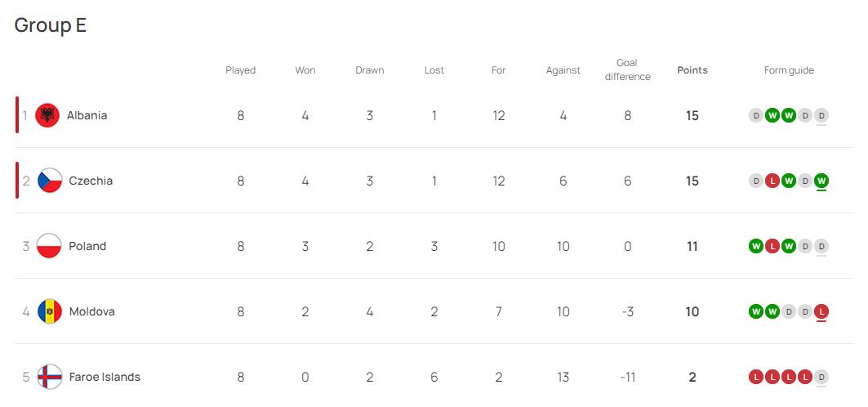Click Moldova's points value of 10
The image size is (868, 407).
[692, 311]
